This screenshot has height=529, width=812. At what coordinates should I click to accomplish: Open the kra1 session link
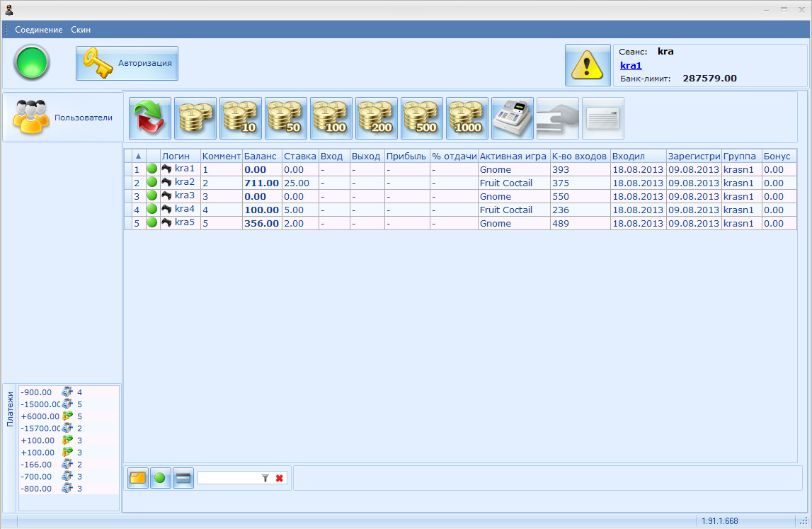pos(631,65)
